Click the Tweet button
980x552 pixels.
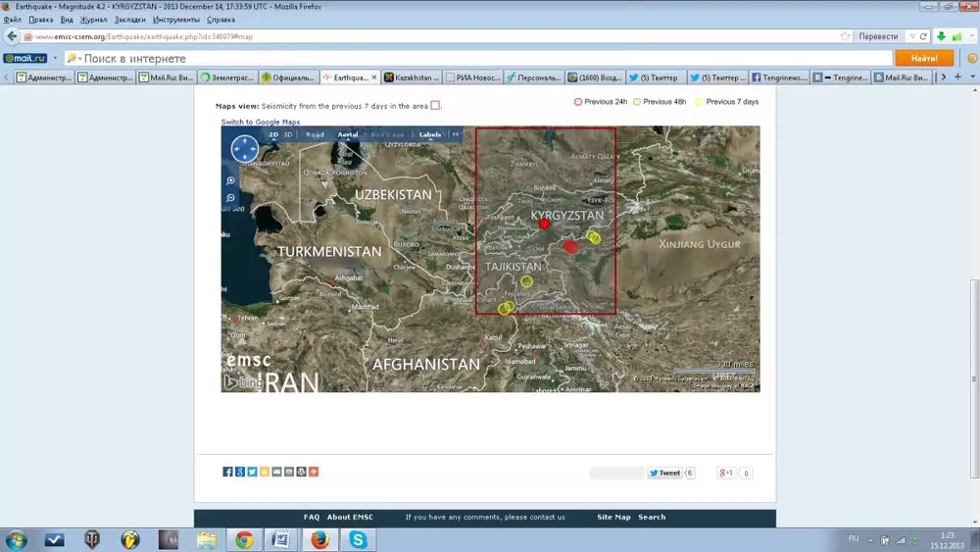[x=664, y=473]
